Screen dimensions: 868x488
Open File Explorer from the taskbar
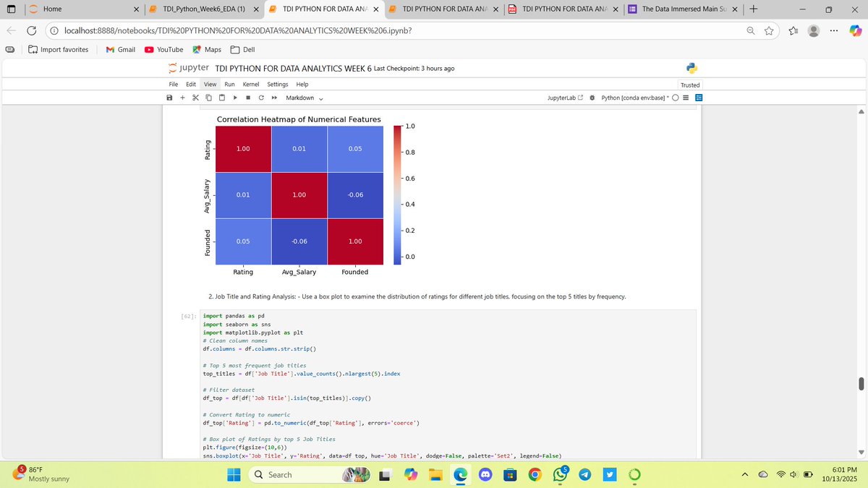[435, 474]
